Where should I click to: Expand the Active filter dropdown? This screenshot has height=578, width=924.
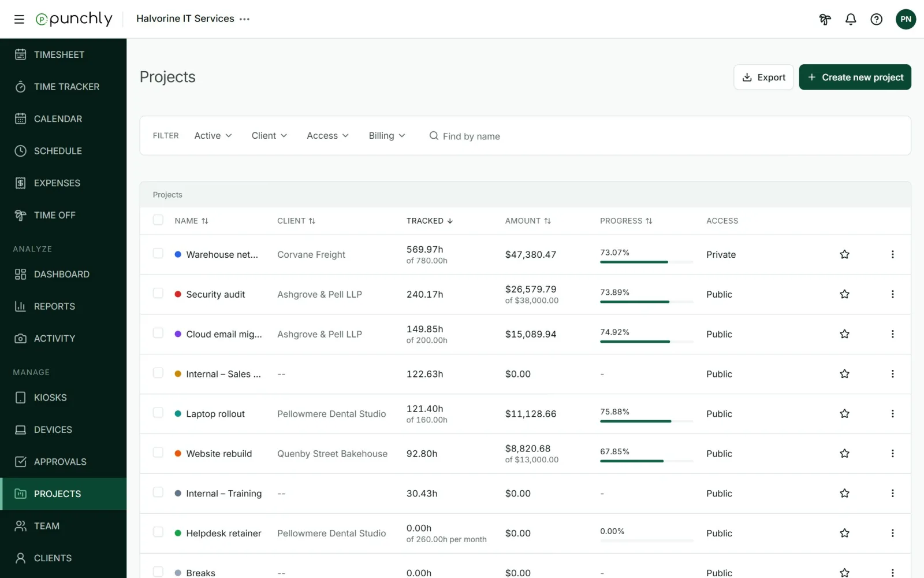coord(213,136)
